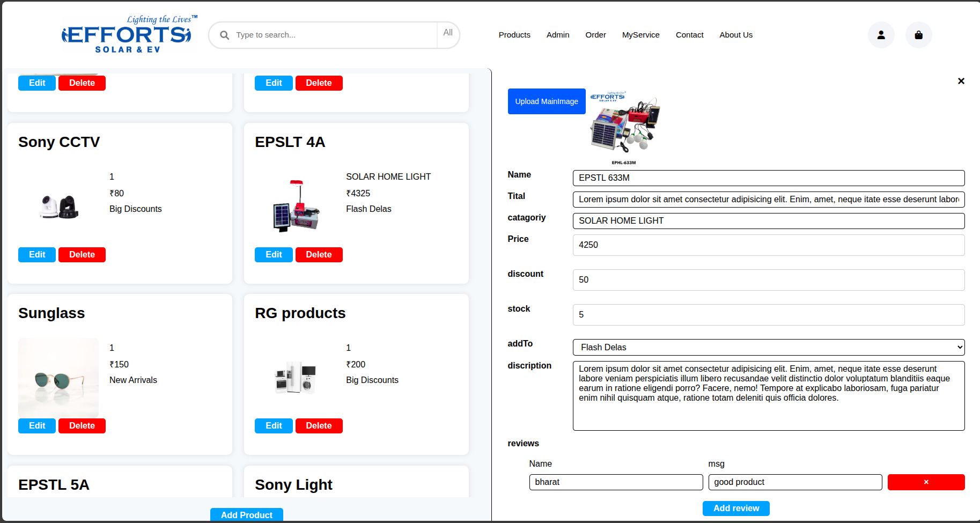The width and height of the screenshot is (980, 523).
Task: Go to the MyService menu
Action: (x=640, y=35)
